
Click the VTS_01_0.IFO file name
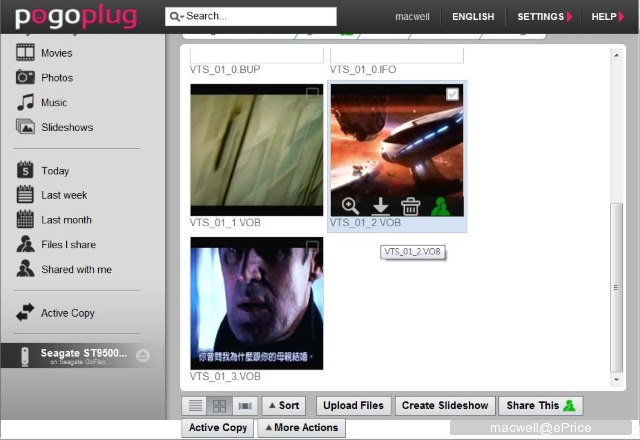[x=363, y=69]
